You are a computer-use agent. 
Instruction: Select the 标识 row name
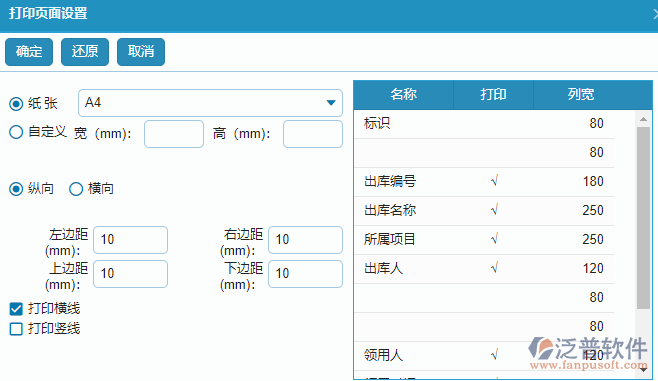tap(377, 123)
